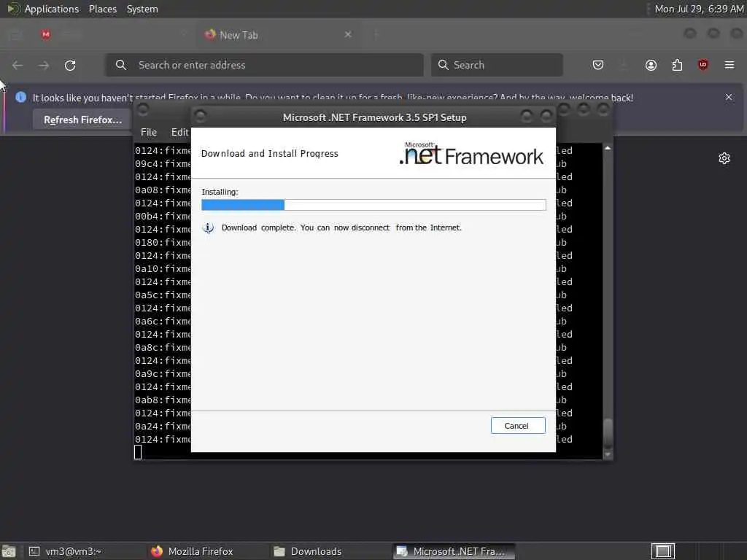The height and width of the screenshot is (560, 747).
Task: Open the Firefox extensions puzzle icon
Action: [x=677, y=65]
